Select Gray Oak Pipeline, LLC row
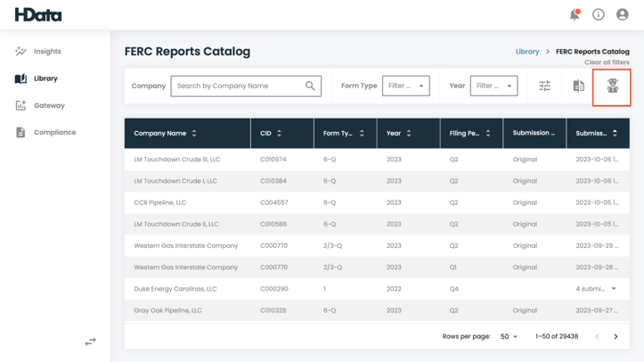644x362 pixels. coord(377,310)
